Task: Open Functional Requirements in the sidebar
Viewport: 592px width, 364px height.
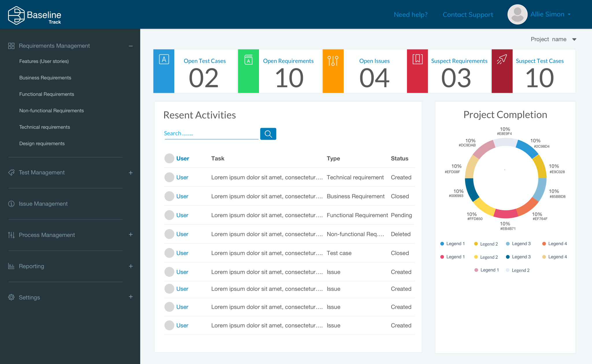Action: 47,94
